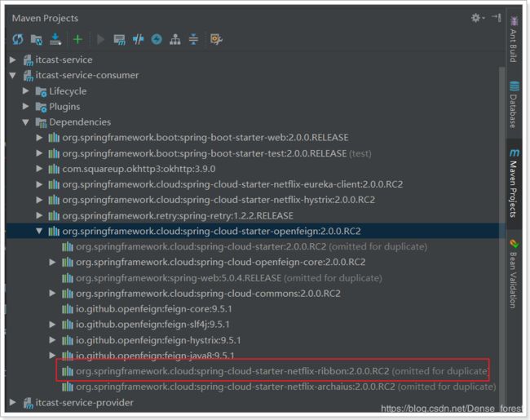The width and height of the screenshot is (530, 420).
Task: Download sources and documentation icon
Action: pos(55,39)
